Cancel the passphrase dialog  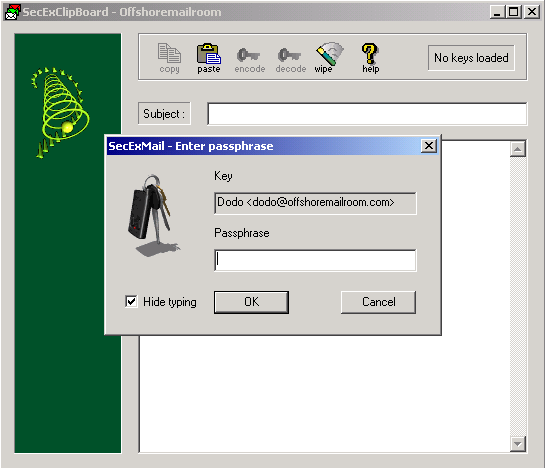[378, 302]
